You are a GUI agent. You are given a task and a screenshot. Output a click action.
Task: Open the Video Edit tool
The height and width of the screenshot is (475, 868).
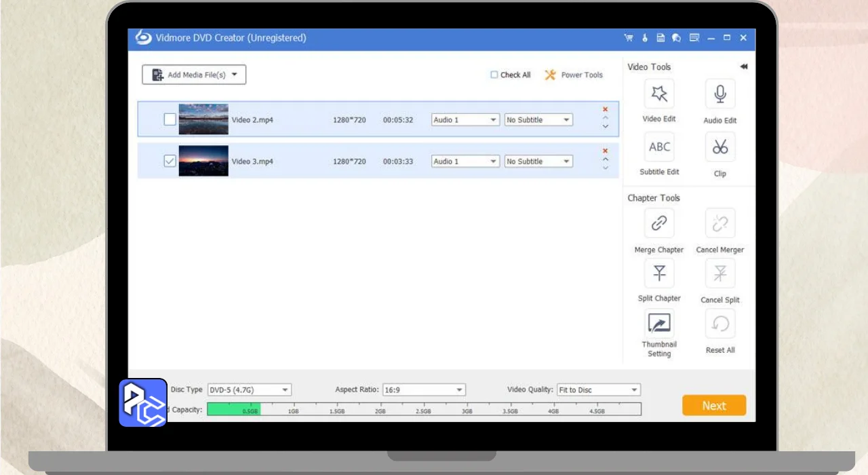tap(658, 94)
